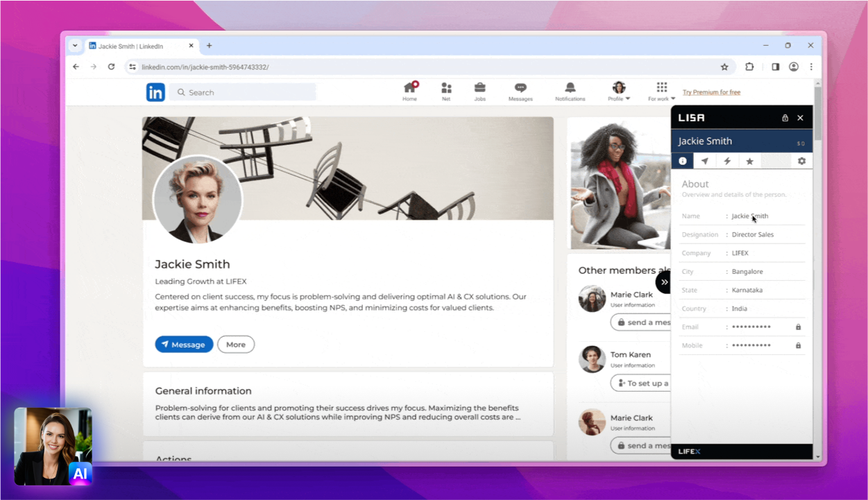868x500 pixels.
Task: Click the Bangalore city value
Action: click(x=747, y=272)
